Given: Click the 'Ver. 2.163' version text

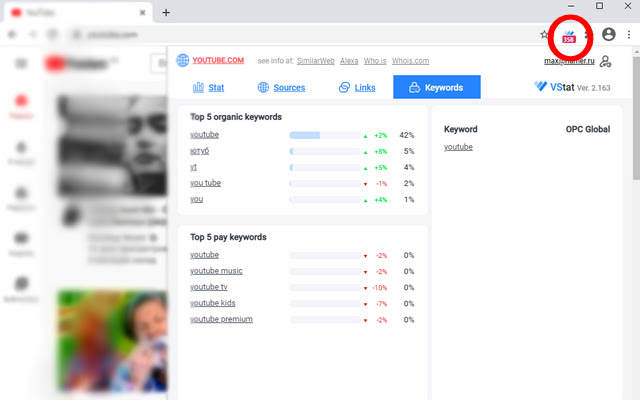Looking at the screenshot, I should coord(594,88).
